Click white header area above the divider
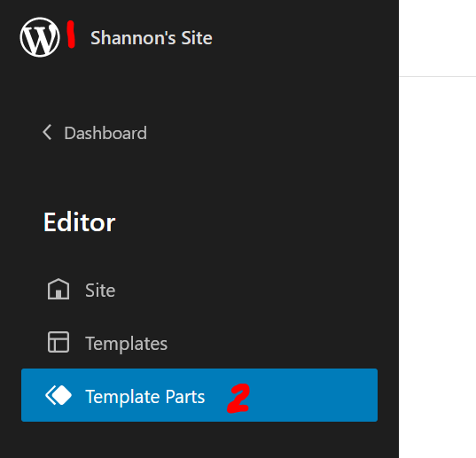The height and width of the screenshot is (458, 476). tap(438, 38)
